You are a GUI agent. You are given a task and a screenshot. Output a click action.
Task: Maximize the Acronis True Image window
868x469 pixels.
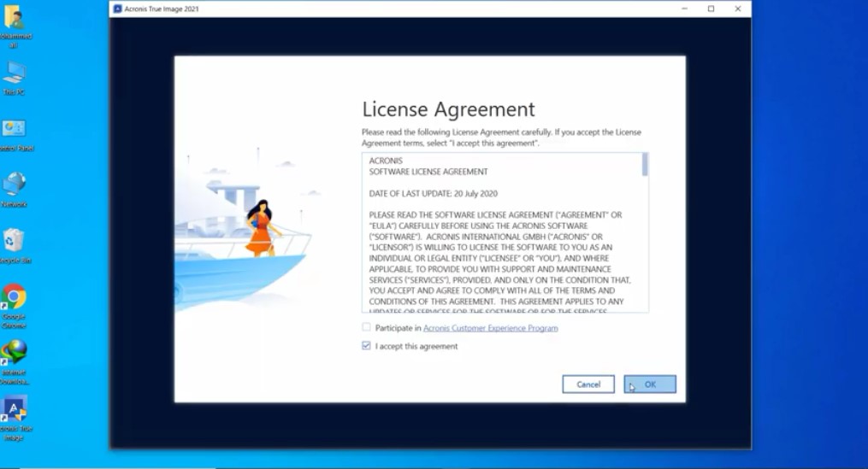tap(712, 9)
